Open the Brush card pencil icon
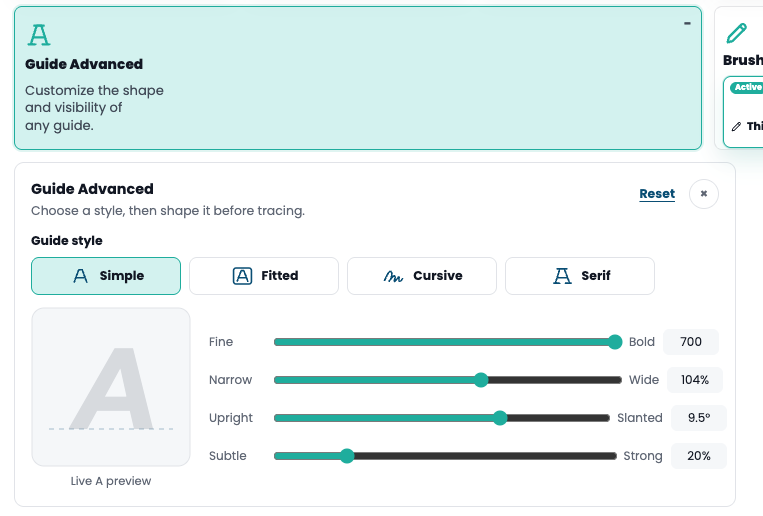 click(737, 33)
